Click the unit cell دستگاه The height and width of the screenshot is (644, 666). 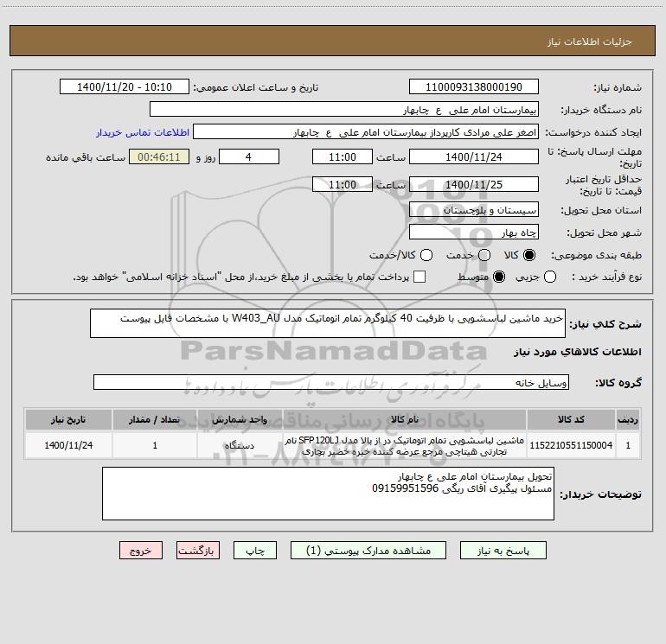point(240,445)
